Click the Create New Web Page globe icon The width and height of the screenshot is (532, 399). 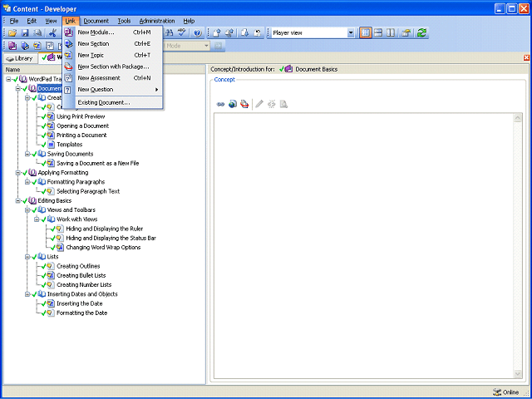tap(233, 104)
